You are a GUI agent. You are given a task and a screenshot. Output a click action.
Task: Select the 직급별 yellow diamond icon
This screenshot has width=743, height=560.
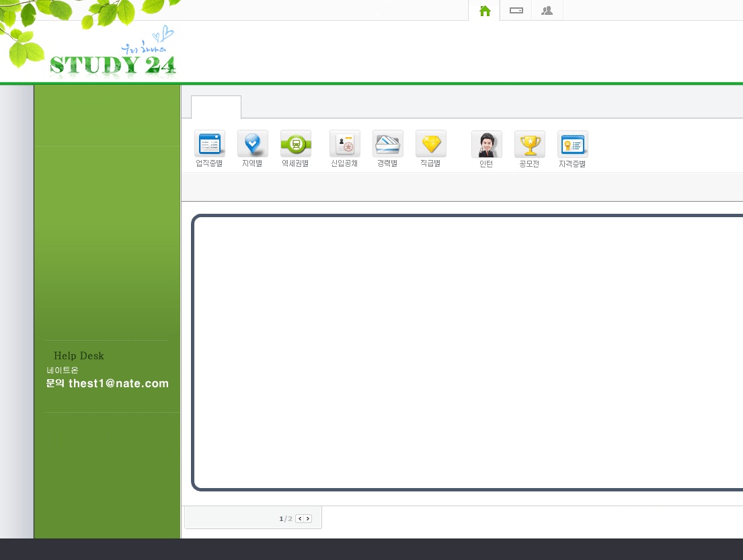tap(430, 143)
